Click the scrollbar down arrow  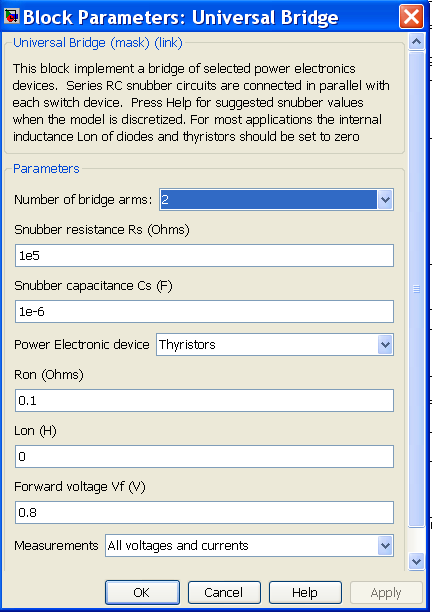point(416,561)
